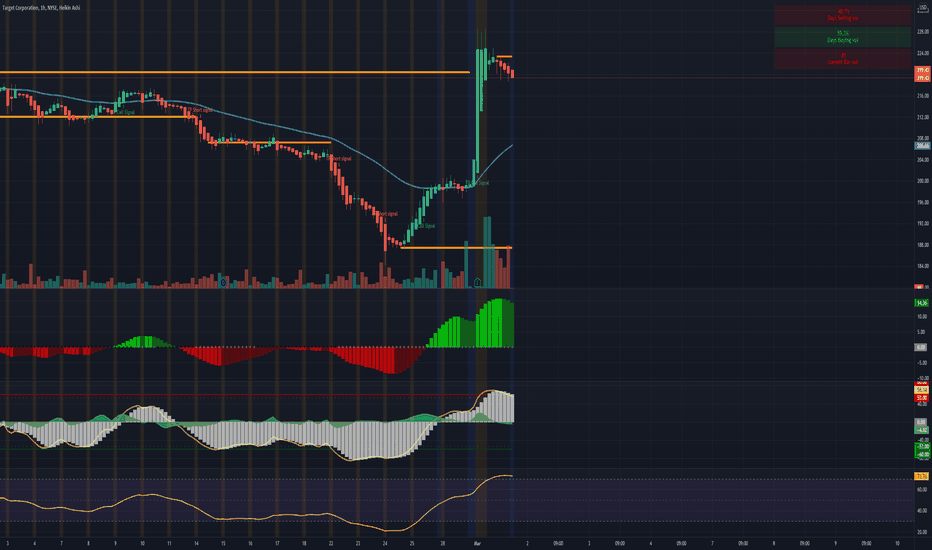932x550 pixels.
Task: Open the USD currency selector on the price scale
Action: coord(922,8)
